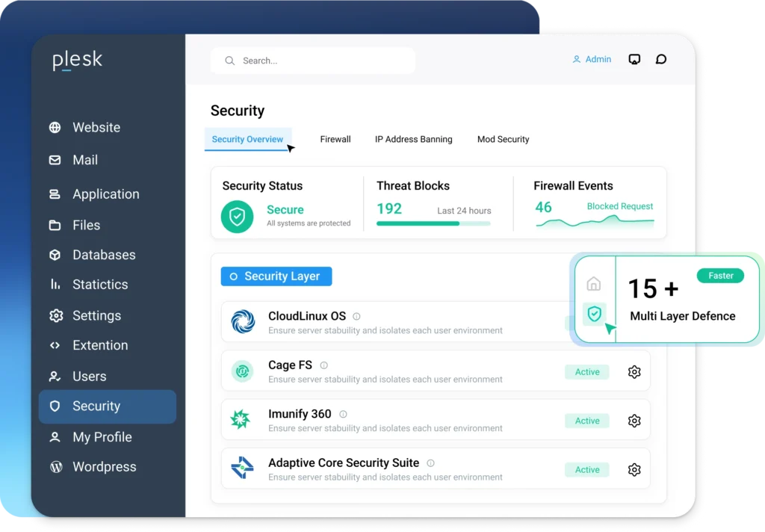This screenshot has width=765, height=532.
Task: Focus the Search input field
Action: [x=313, y=61]
